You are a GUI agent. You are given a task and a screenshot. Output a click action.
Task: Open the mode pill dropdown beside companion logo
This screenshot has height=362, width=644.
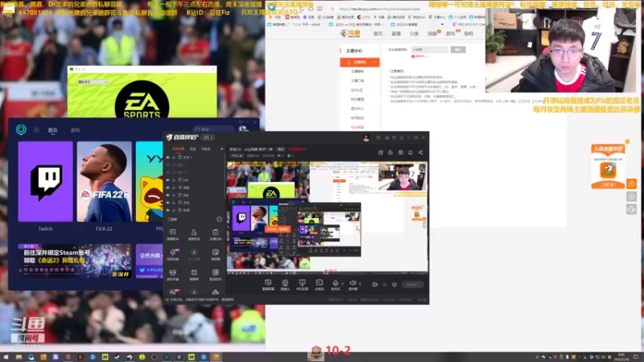click(208, 138)
